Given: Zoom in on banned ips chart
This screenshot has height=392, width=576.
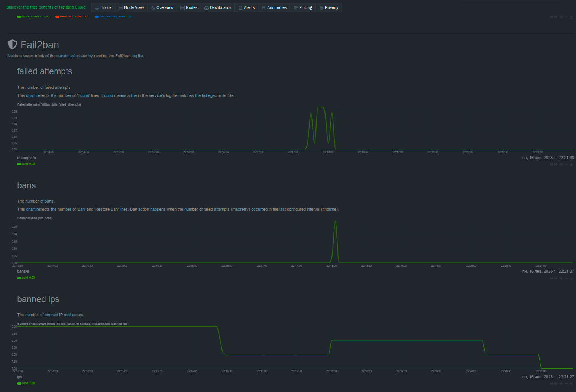Looking at the screenshot, I should (561, 384).
